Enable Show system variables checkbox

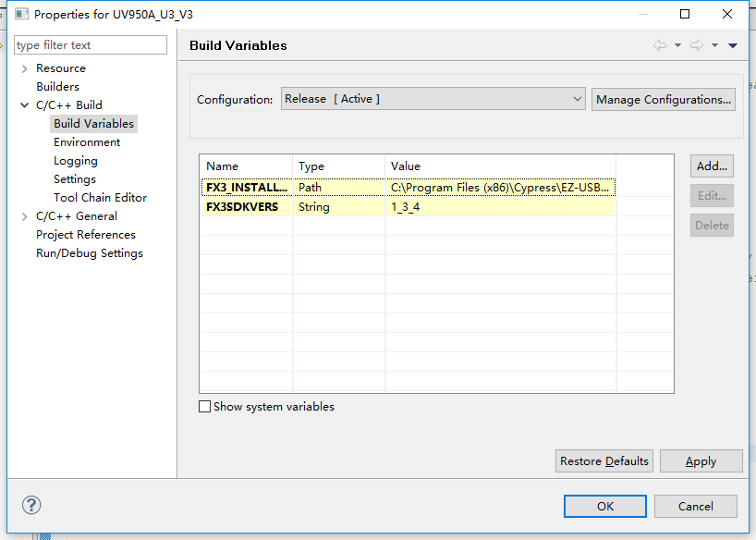click(204, 406)
